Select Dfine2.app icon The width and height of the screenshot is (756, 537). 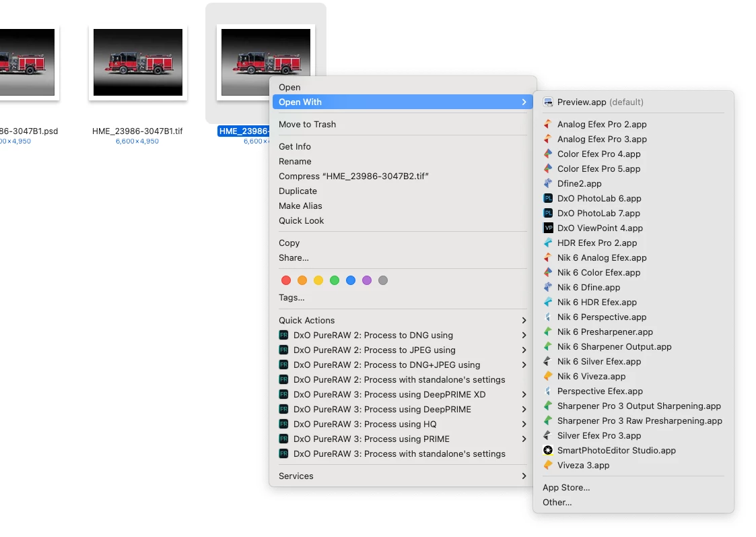[x=548, y=183]
